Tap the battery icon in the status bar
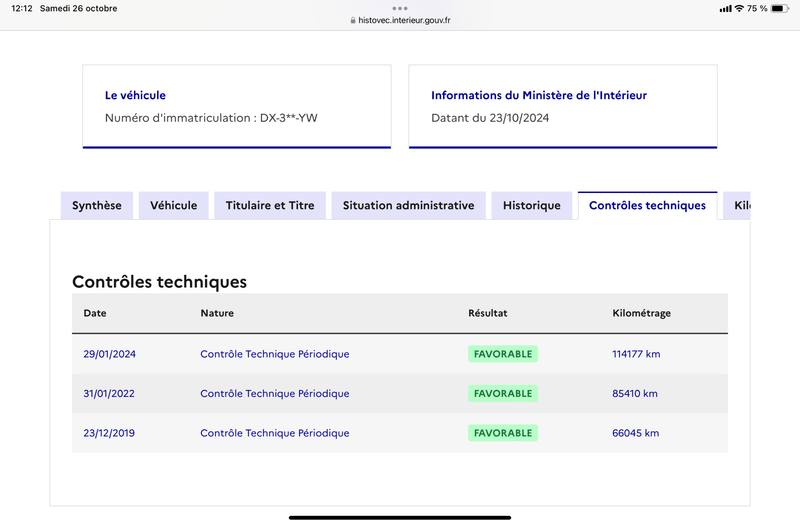800x525 pixels. 780,8
